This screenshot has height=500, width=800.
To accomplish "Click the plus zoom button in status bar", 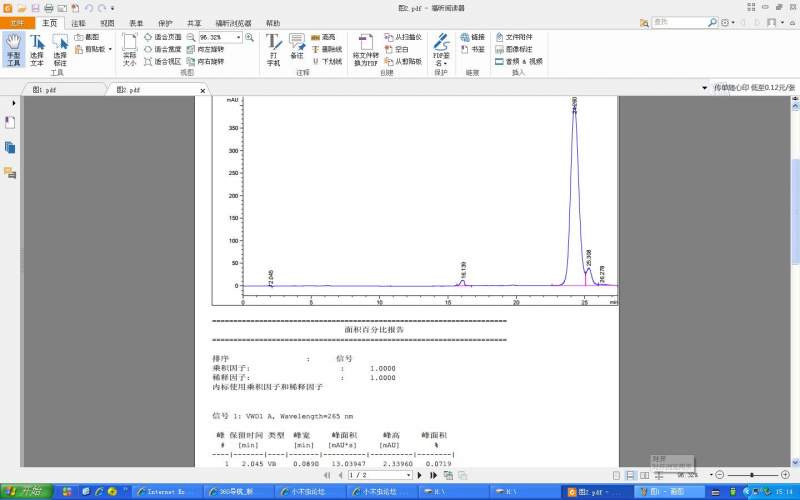I will (x=786, y=475).
